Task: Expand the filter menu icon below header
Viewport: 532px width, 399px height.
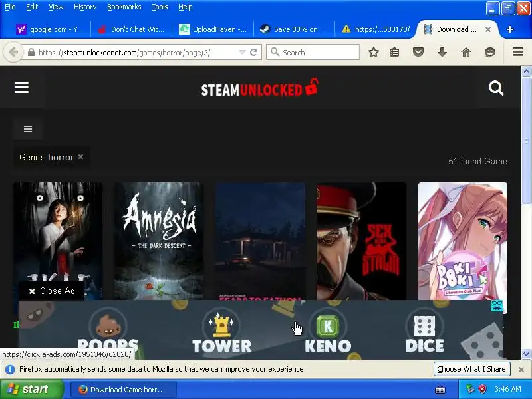Action: pos(28,129)
